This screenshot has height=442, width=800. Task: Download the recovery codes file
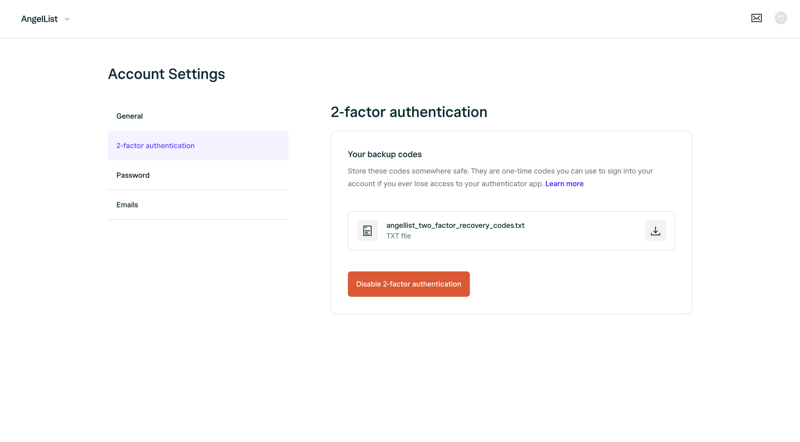coord(655,231)
